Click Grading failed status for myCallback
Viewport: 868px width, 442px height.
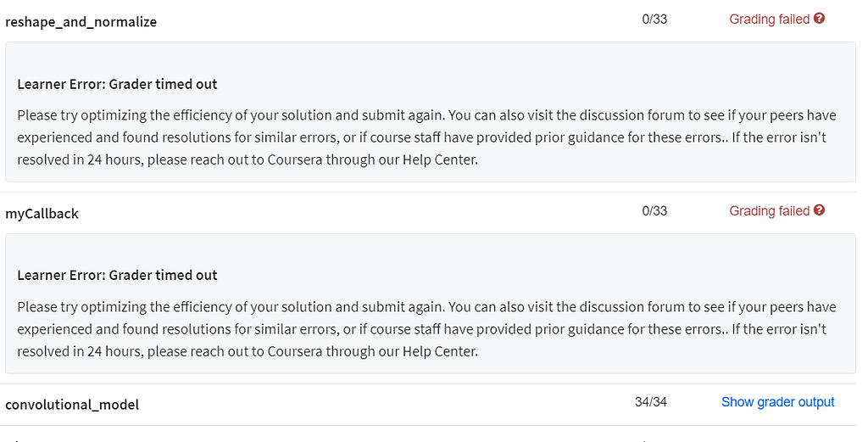769,211
